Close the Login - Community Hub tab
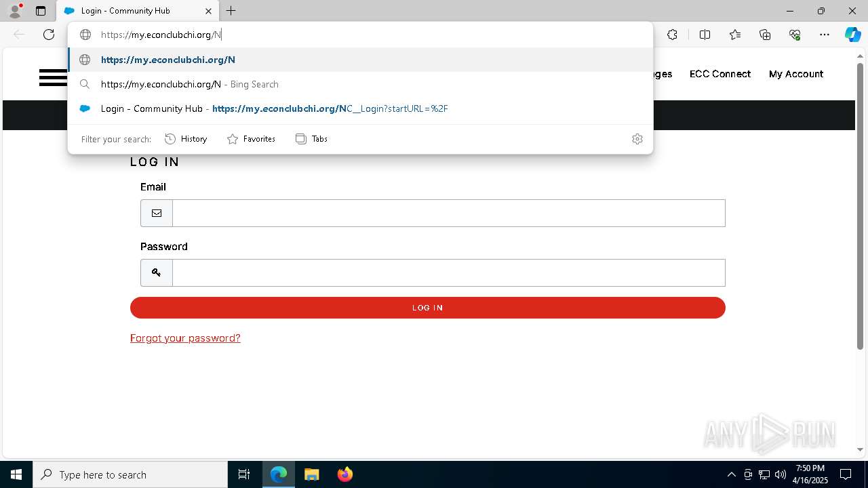868x488 pixels. (x=208, y=11)
